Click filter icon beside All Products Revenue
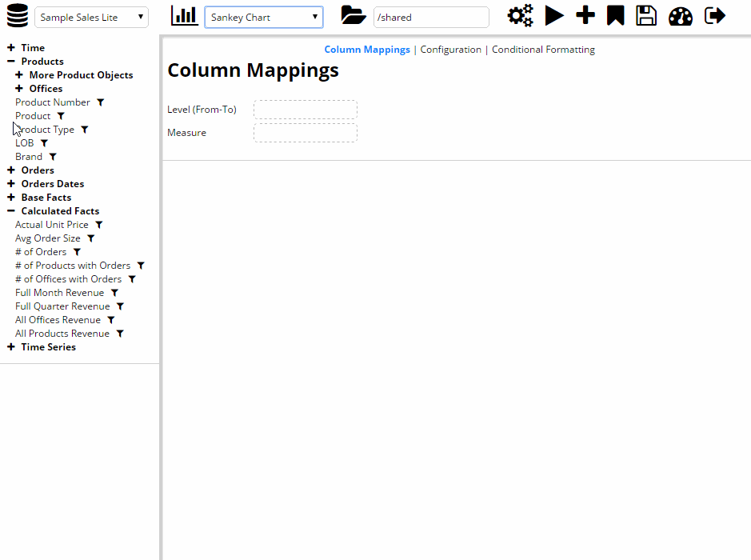Viewport: 751px width, 560px height. (120, 334)
